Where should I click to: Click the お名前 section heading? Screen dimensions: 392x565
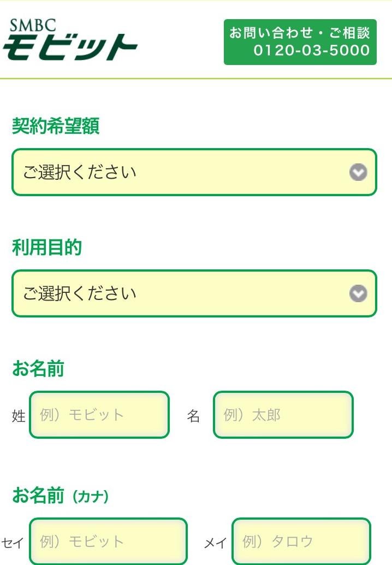pyautogui.click(x=38, y=369)
